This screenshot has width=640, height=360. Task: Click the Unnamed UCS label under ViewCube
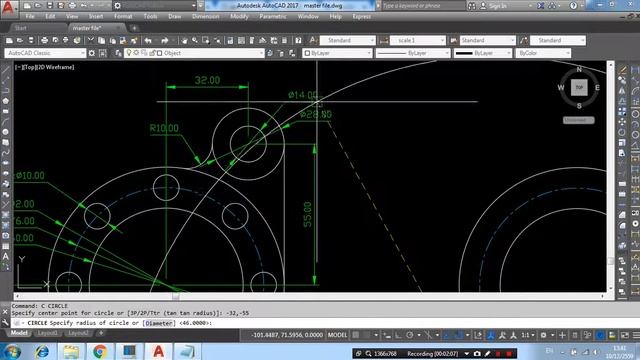click(x=579, y=120)
